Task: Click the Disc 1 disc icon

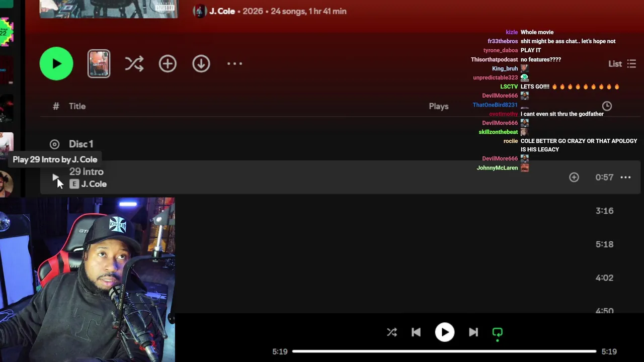Action: tap(55, 144)
